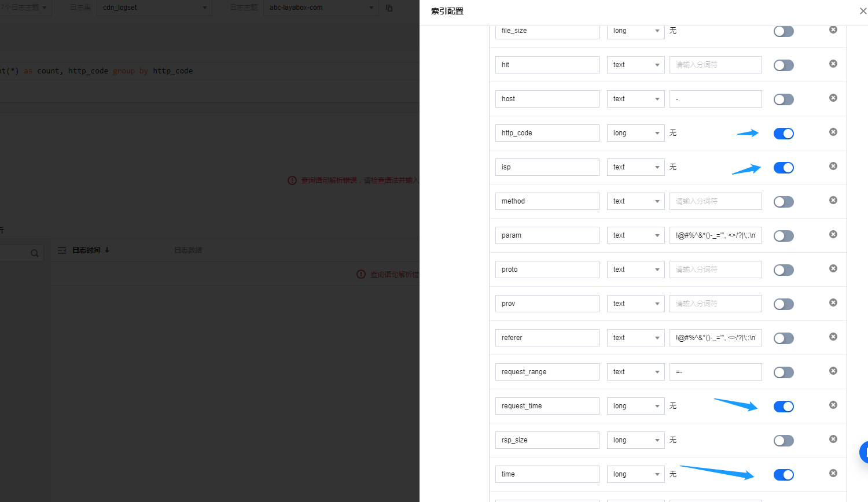Screen dimensions: 868x502
Task: Change the proto field type dropdown
Action: tap(635, 270)
